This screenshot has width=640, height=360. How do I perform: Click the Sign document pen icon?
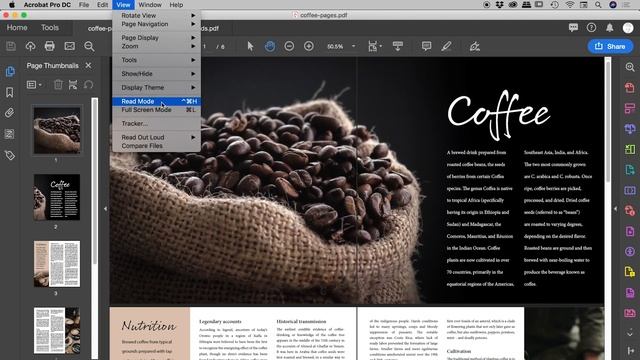coord(474,46)
